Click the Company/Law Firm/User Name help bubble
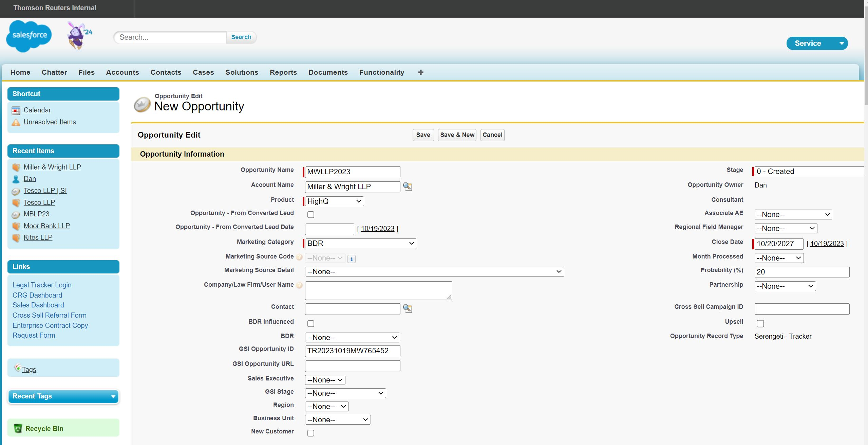The image size is (868, 445). click(x=299, y=285)
